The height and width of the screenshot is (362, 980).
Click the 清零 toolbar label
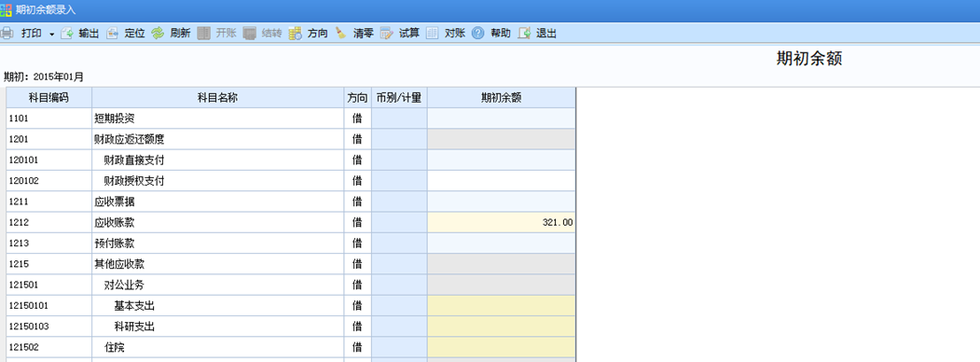pyautogui.click(x=363, y=34)
